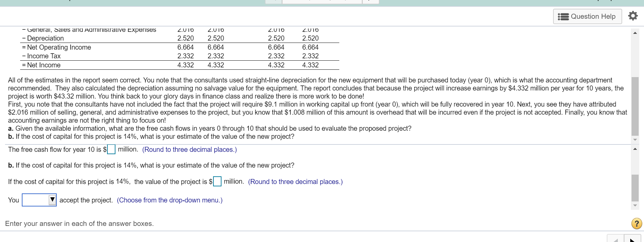
Task: Click the first 6.664 Net Operating Income value
Action: point(186,47)
